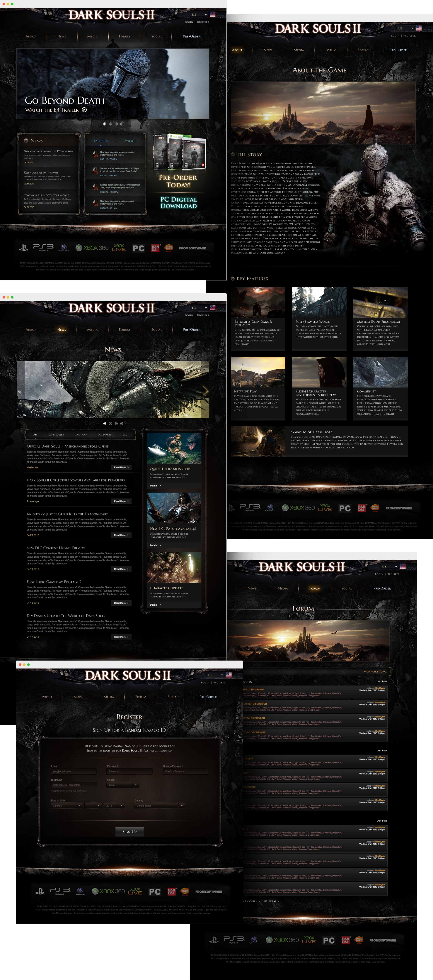Select the Gameplay filter tab on the News page

81,434
